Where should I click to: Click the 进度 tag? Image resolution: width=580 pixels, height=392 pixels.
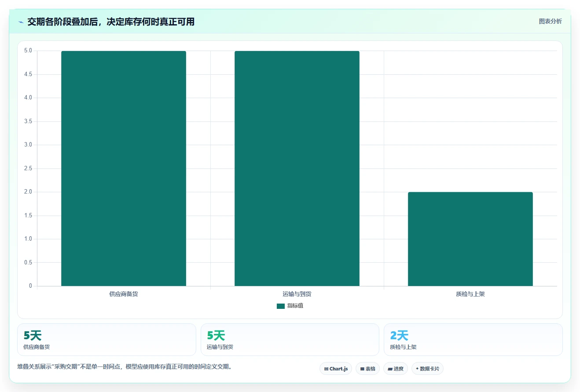396,369
